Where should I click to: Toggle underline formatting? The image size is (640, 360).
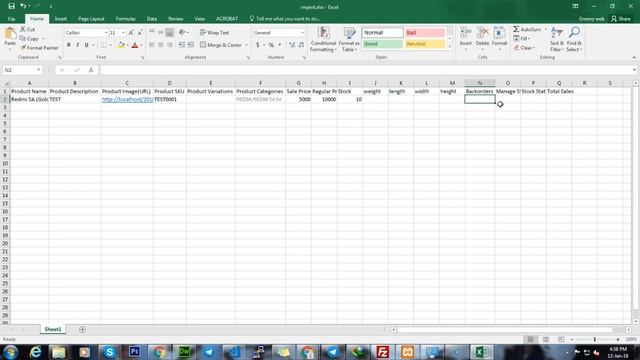click(87, 45)
